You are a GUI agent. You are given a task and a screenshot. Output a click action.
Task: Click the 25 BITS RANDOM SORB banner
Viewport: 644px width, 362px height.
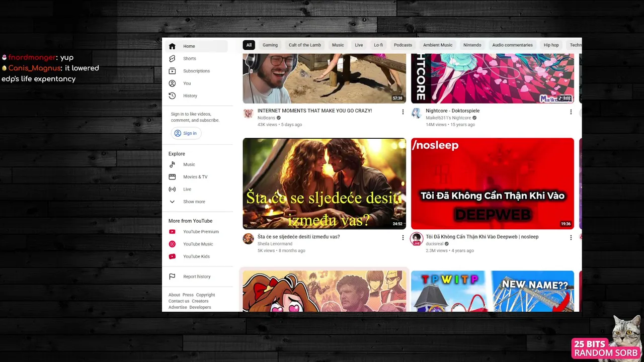(606, 348)
